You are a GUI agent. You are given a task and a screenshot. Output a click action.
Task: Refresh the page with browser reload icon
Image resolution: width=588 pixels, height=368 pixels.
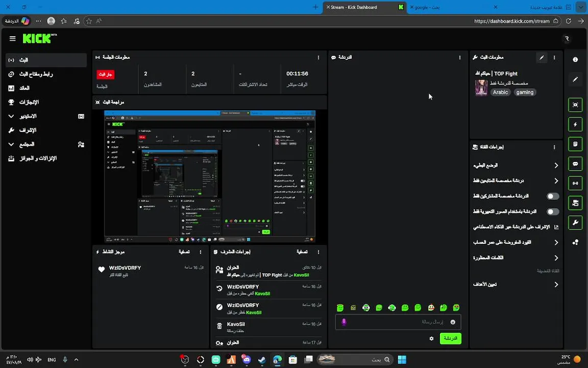569,21
